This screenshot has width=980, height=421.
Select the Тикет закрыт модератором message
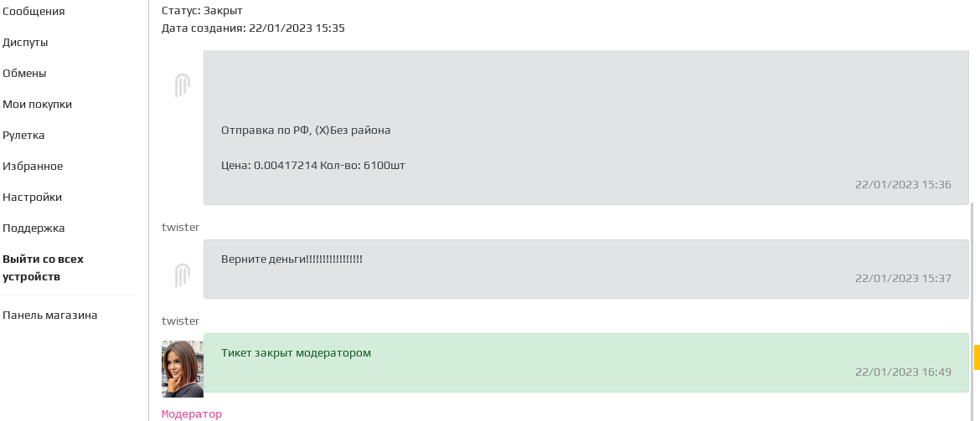pyautogui.click(x=586, y=363)
